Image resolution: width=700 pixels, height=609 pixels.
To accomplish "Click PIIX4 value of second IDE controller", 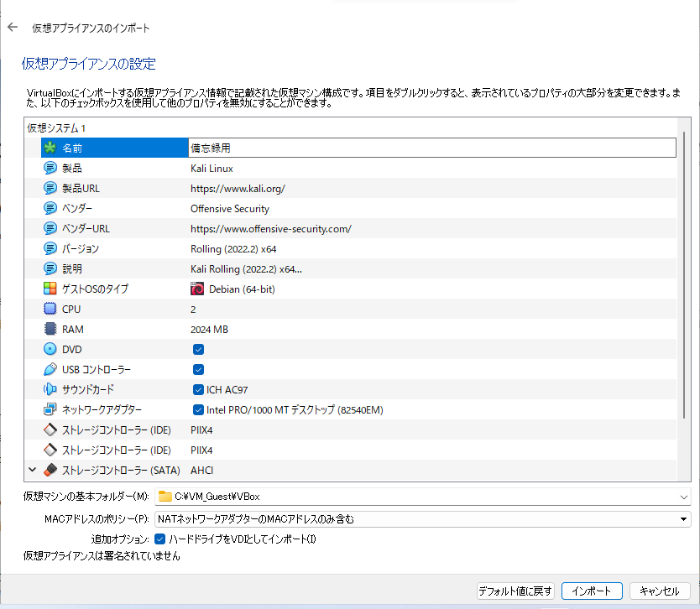I will tap(201, 450).
